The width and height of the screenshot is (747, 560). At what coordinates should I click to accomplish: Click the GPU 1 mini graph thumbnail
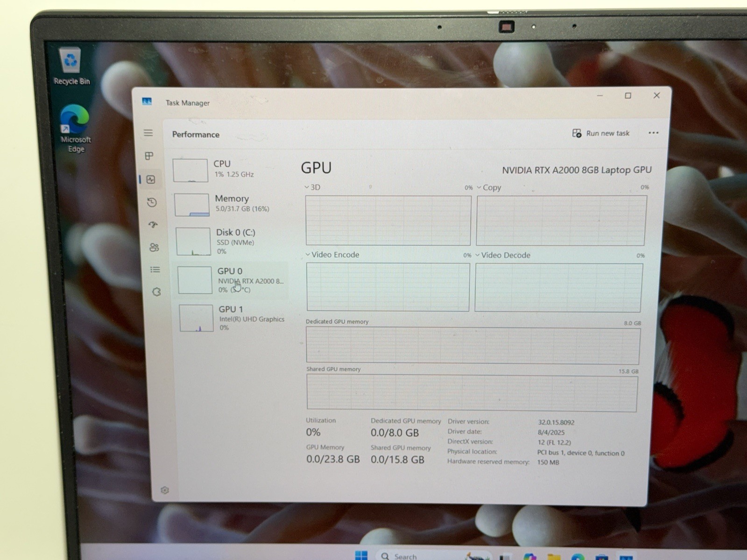(x=196, y=318)
